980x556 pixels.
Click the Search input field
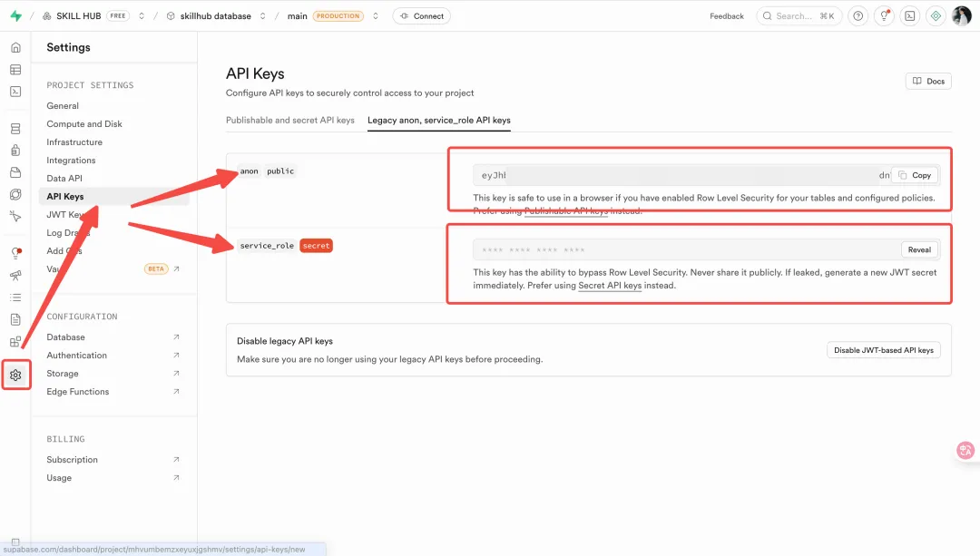[799, 16]
